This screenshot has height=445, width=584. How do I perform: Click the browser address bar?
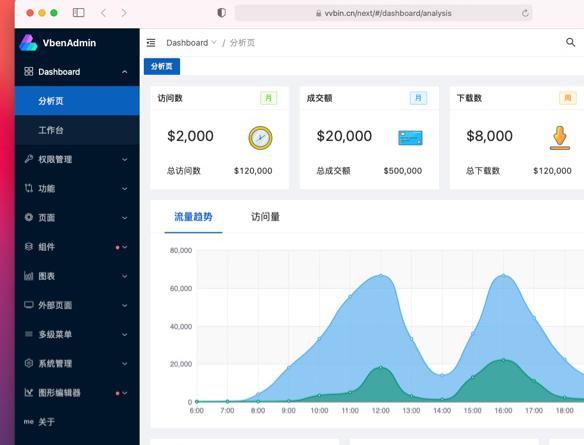383,13
